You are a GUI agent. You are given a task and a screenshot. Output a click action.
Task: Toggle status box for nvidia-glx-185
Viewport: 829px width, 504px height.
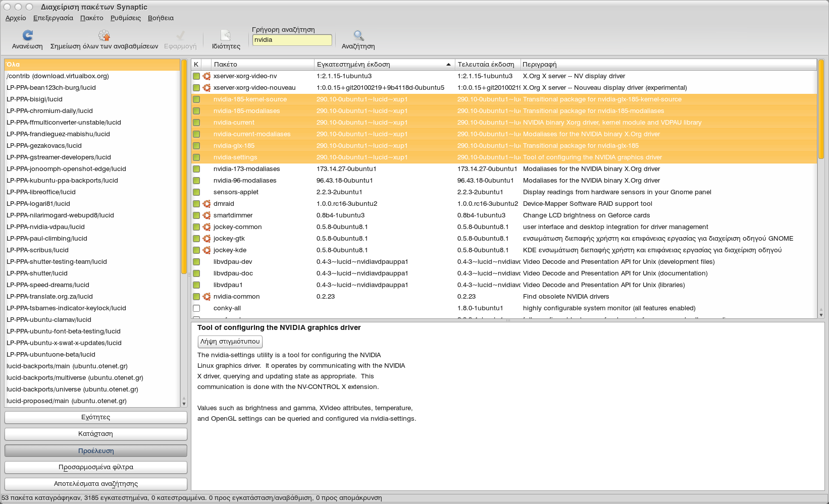tap(196, 146)
